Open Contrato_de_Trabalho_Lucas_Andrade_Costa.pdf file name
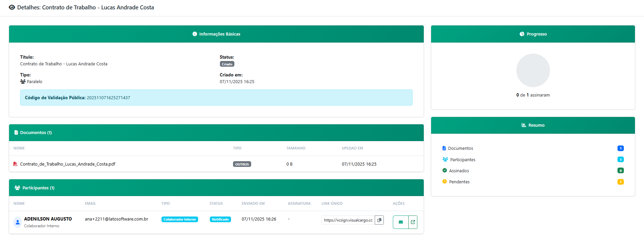644x248 pixels. [67, 164]
